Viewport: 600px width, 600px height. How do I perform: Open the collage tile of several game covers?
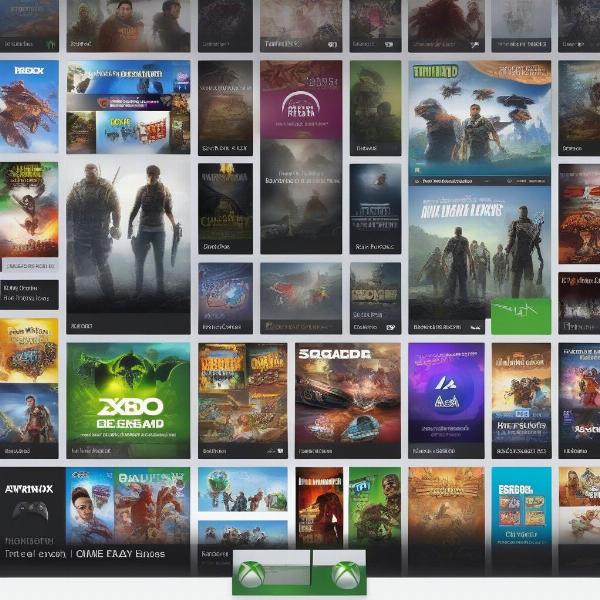click(x=243, y=400)
